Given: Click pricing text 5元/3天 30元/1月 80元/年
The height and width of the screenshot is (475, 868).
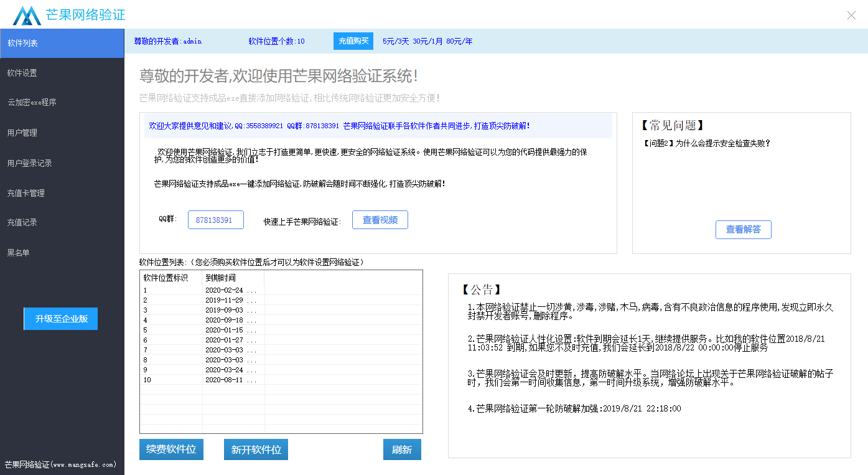Looking at the screenshot, I should tap(427, 41).
